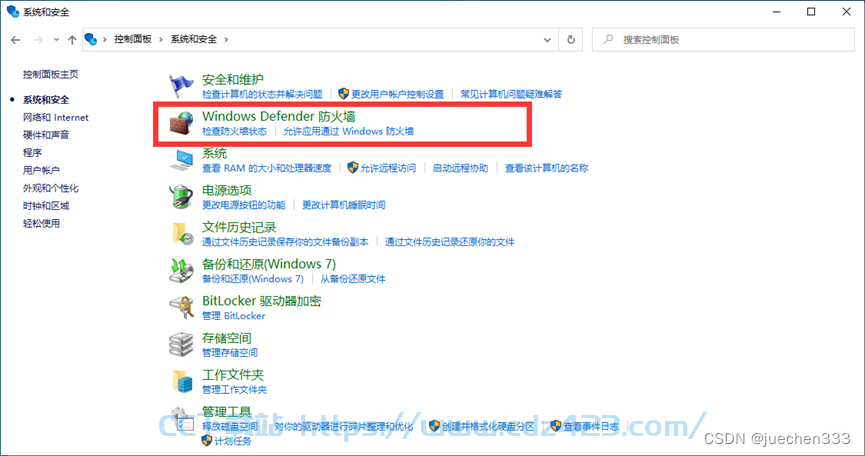Open the 安全和维护 heading link
This screenshot has height=456, width=865.
click(233, 79)
